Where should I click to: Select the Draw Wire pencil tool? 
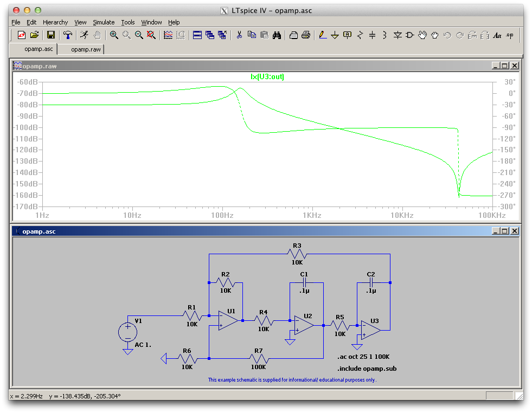coord(323,35)
